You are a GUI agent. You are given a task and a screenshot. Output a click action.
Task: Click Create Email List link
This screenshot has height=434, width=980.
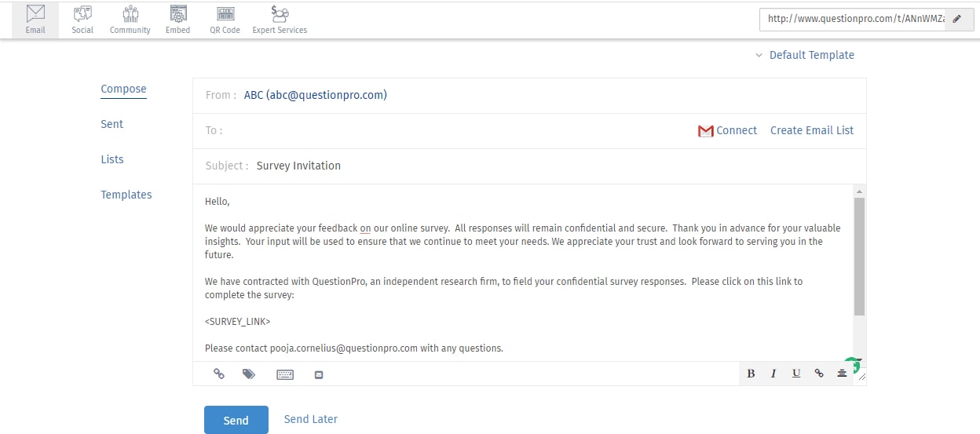click(x=812, y=130)
